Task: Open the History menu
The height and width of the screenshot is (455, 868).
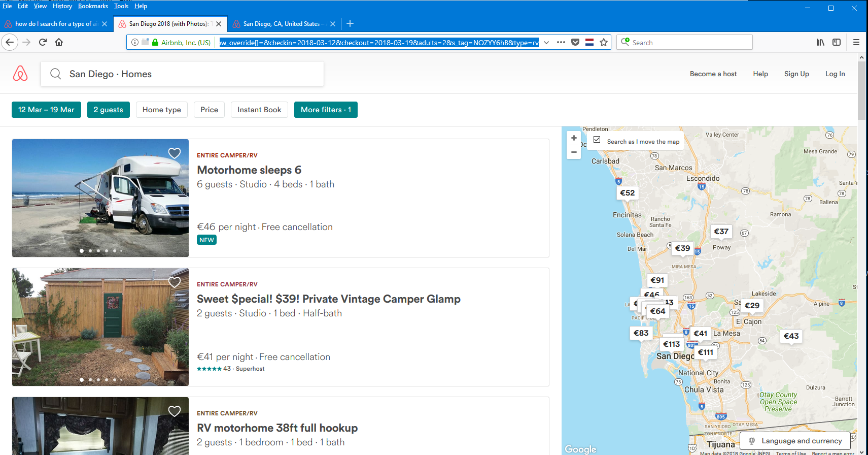Action: 62,6
